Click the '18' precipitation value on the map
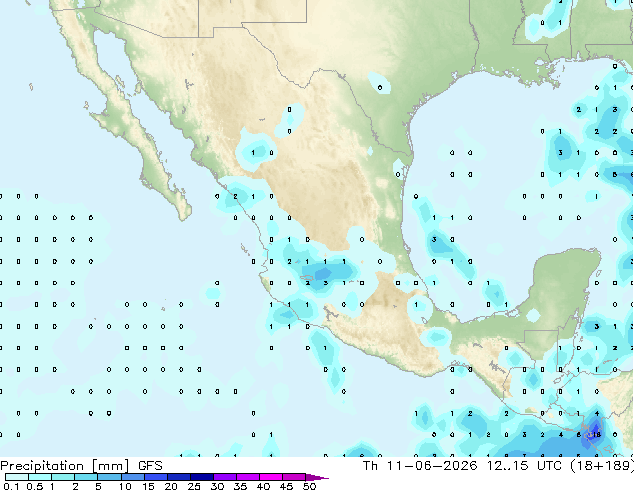The height and width of the screenshot is (490, 634). pos(596,435)
